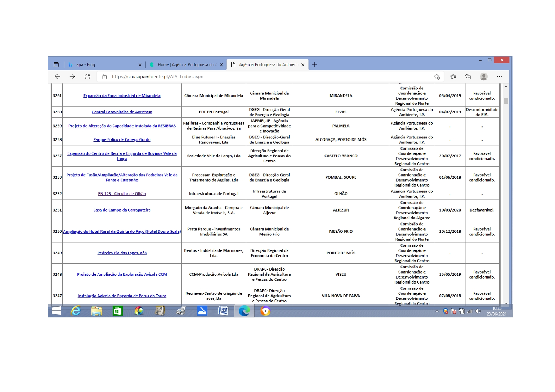Select the cell with number 3261
Screen dimensions: 555x392
click(57, 96)
